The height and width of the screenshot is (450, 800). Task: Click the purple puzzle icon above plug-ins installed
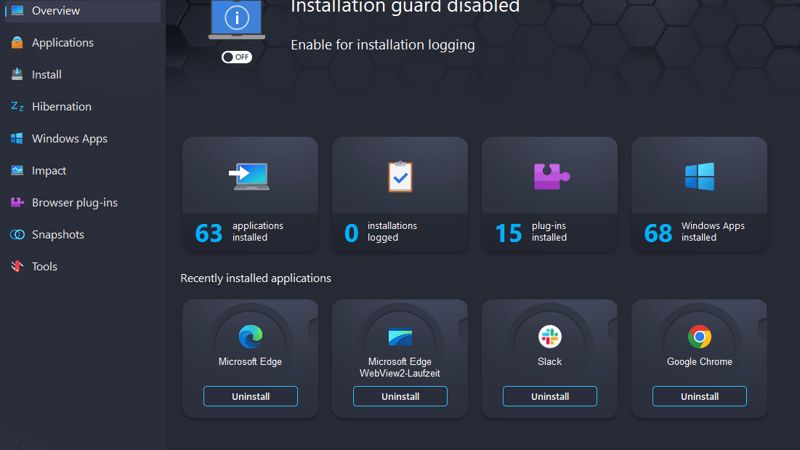(551, 177)
